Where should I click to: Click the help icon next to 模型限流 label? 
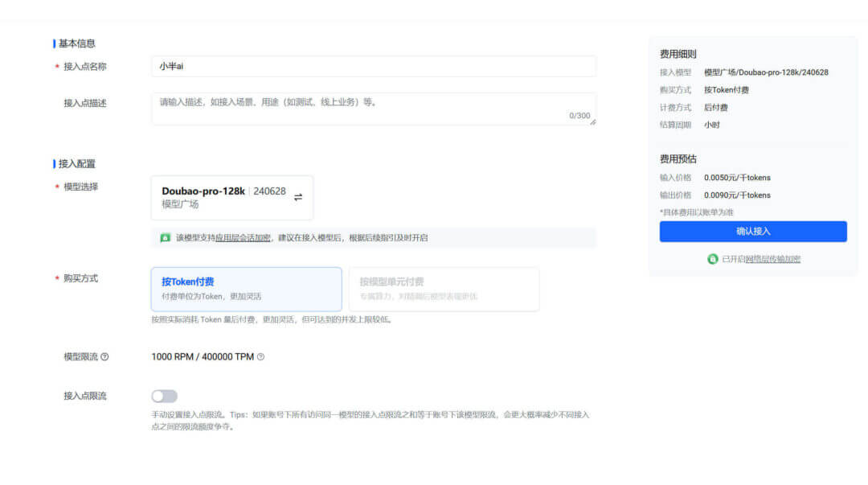pyautogui.click(x=104, y=356)
